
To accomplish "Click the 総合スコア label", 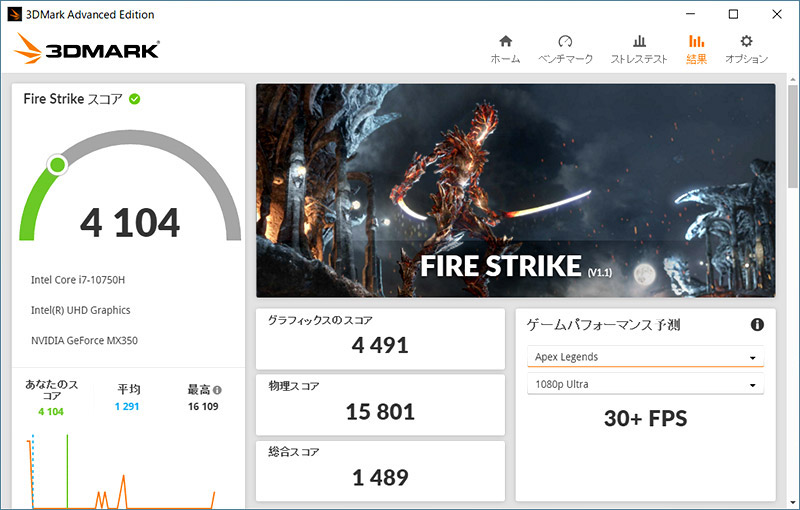I will coord(294,452).
